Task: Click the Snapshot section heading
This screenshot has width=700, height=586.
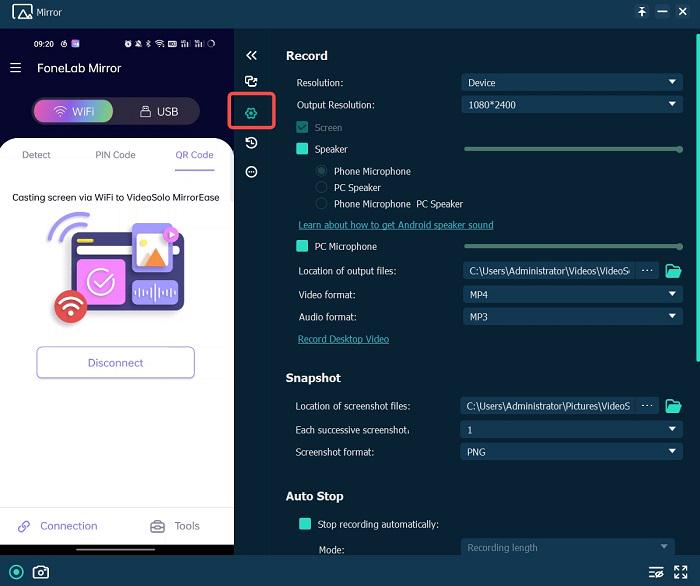Action: [313, 378]
